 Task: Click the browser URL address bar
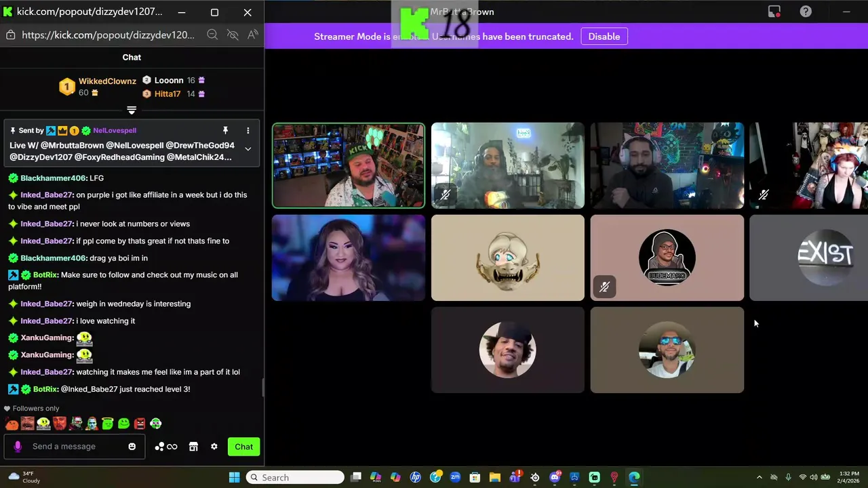tap(108, 35)
